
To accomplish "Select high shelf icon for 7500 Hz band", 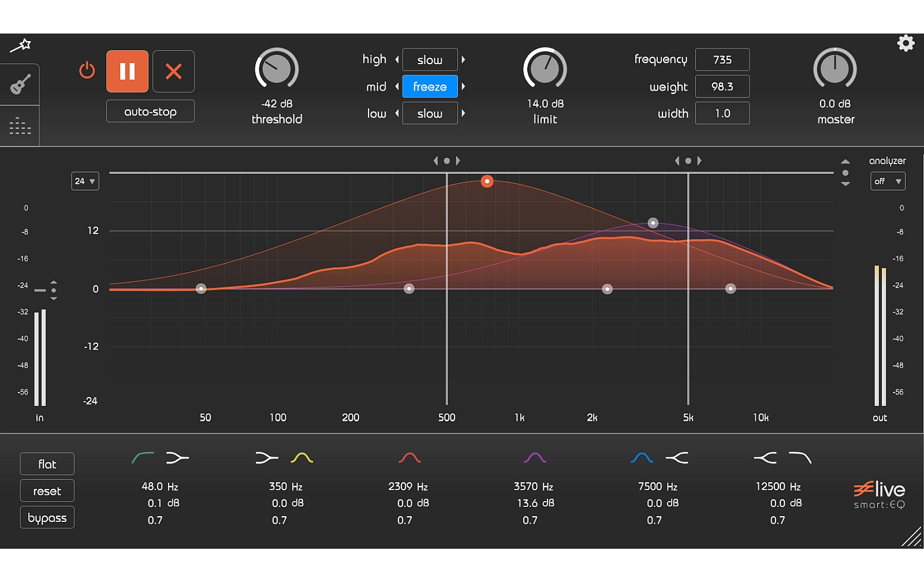I will click(677, 458).
